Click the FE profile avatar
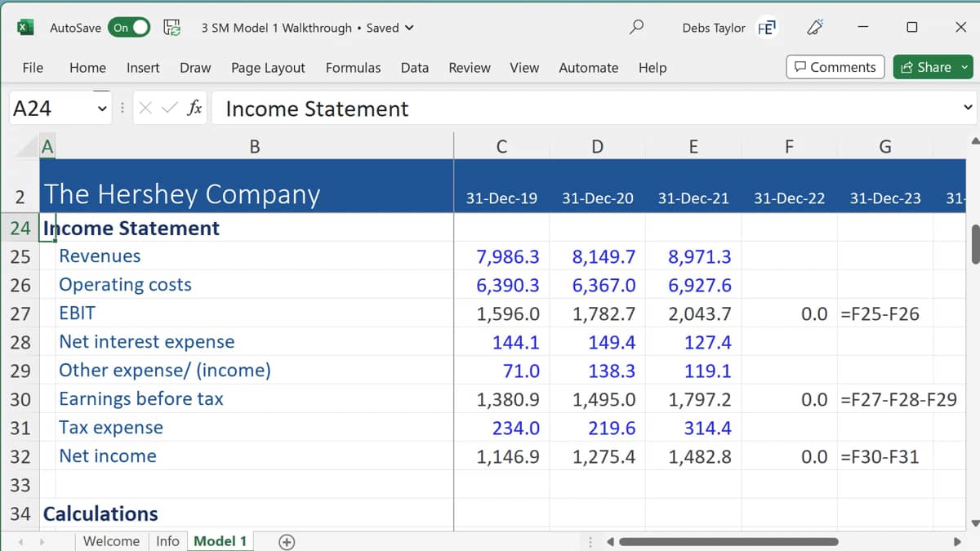 click(767, 28)
